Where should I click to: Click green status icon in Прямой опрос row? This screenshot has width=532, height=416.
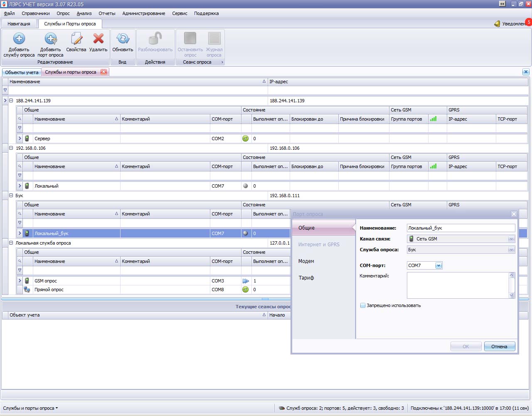(245, 290)
